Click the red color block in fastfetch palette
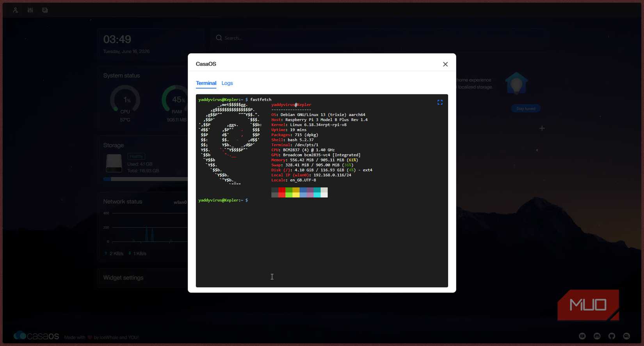Viewport: 644px width, 346px height. [x=282, y=192]
